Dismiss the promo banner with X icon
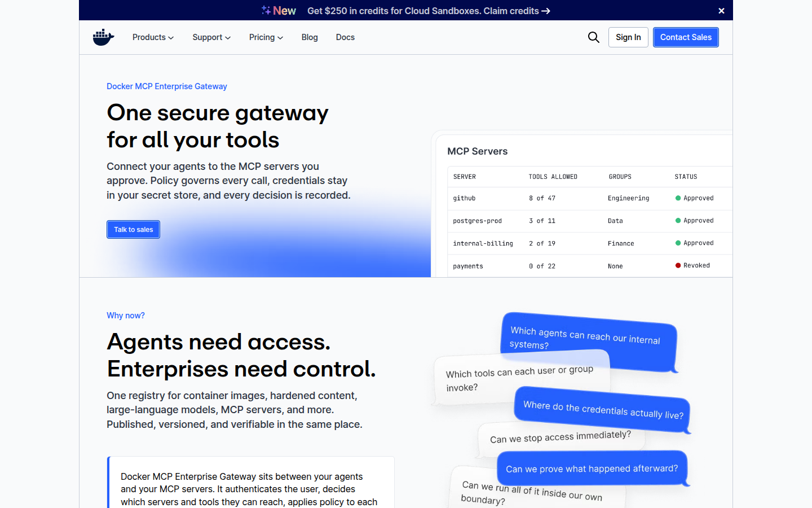The image size is (812, 508). [x=721, y=11]
